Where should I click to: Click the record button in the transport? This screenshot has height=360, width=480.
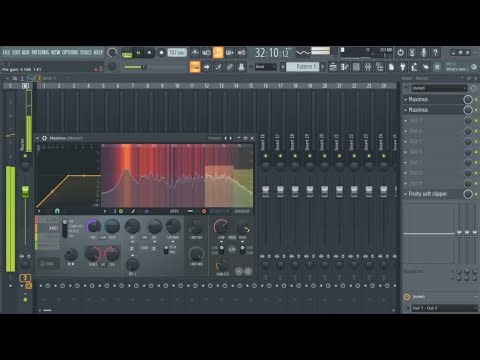161,53
